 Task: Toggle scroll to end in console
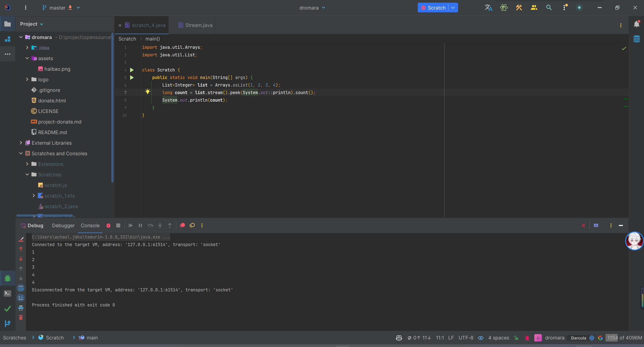(x=21, y=298)
